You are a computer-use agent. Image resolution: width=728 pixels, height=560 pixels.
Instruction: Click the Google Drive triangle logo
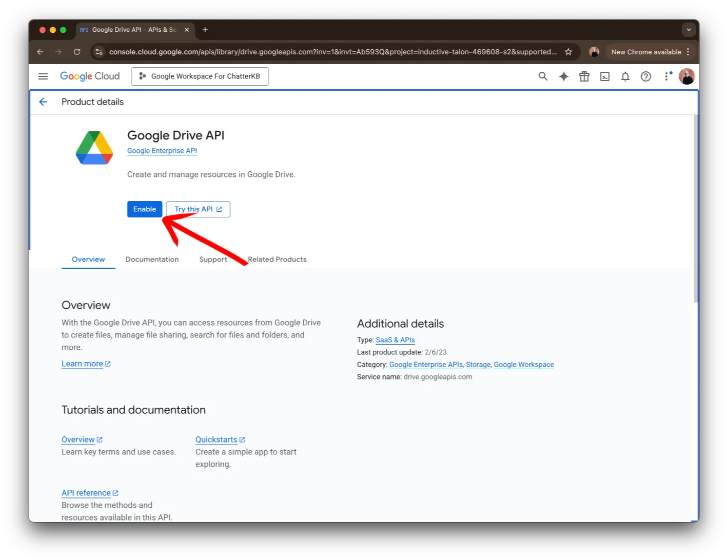94,148
